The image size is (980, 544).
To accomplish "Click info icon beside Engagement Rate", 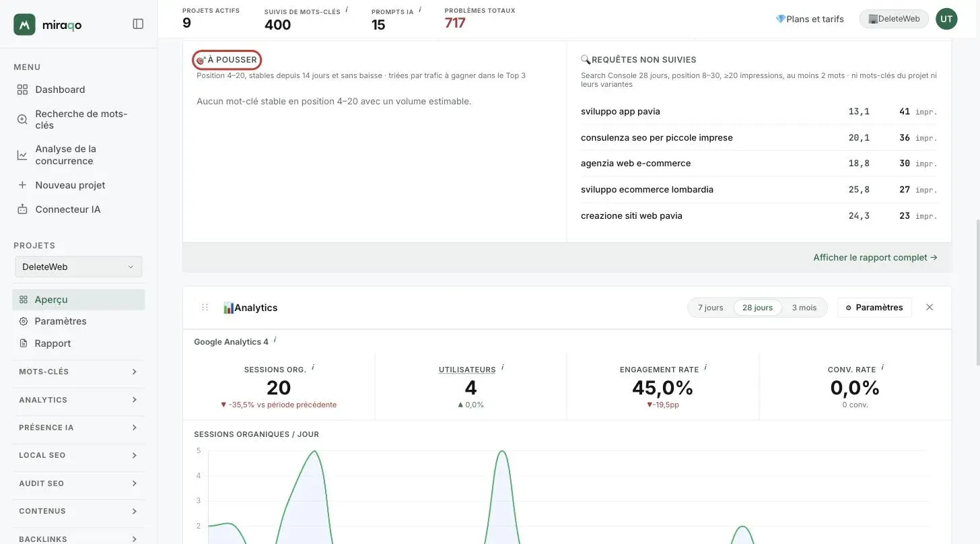I will click(x=705, y=368).
